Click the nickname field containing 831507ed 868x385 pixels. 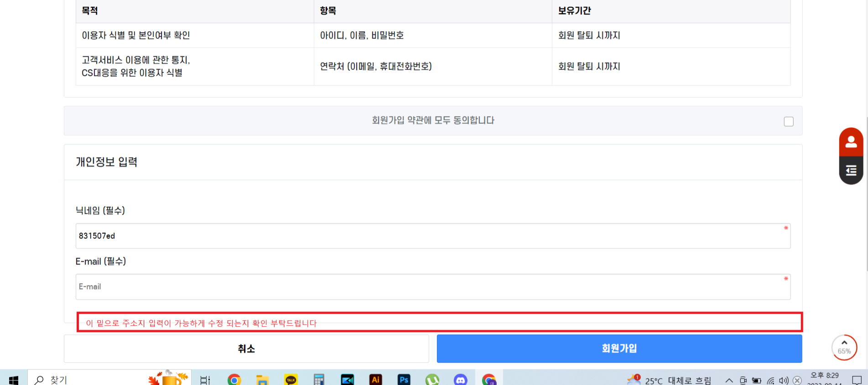(x=432, y=236)
